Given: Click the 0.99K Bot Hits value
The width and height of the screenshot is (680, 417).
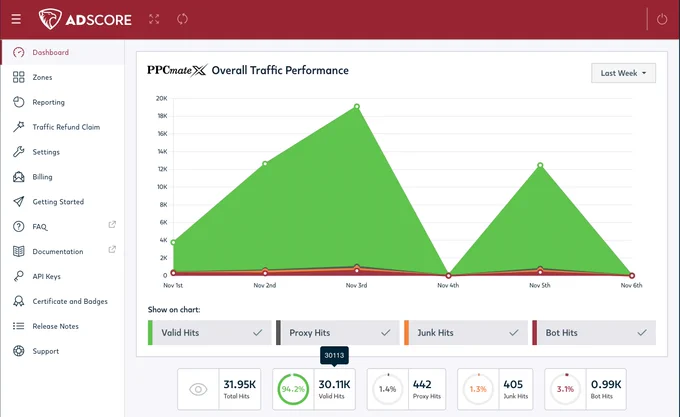Looking at the screenshot, I should click(x=606, y=384).
